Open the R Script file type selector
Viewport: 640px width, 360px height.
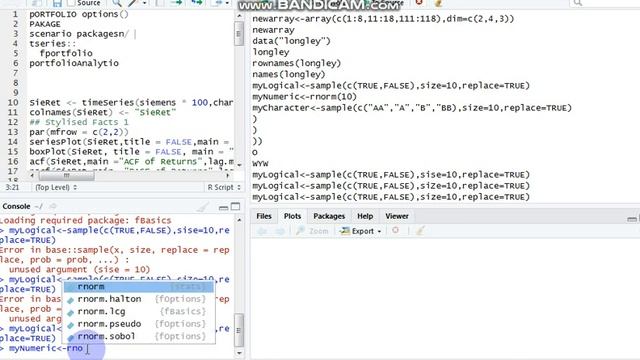(x=224, y=187)
